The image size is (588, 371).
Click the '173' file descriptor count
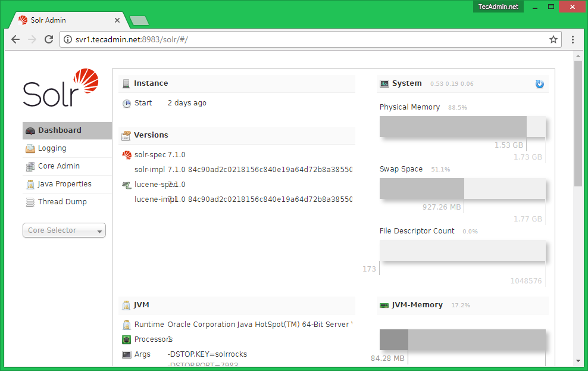(369, 269)
